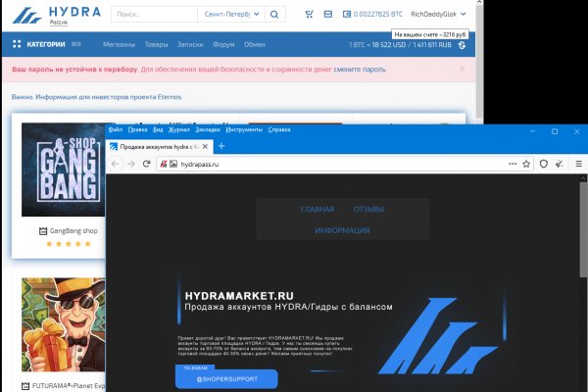Click the browser back arrow
Screen dimensions: 588x392
point(116,164)
